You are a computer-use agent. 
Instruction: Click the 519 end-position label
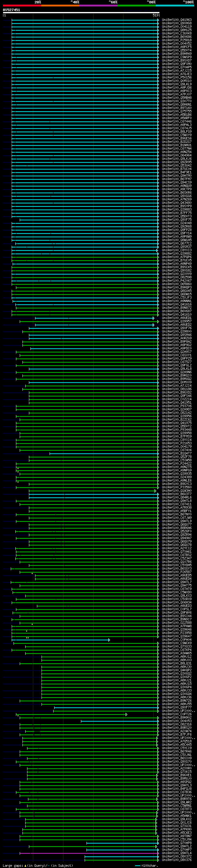coord(155,15)
